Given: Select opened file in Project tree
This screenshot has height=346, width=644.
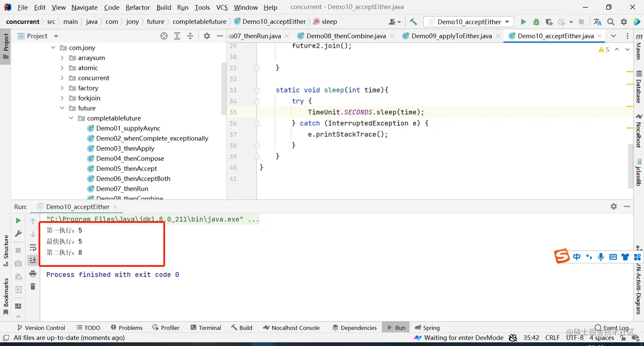Looking at the screenshot, I should (164, 36).
